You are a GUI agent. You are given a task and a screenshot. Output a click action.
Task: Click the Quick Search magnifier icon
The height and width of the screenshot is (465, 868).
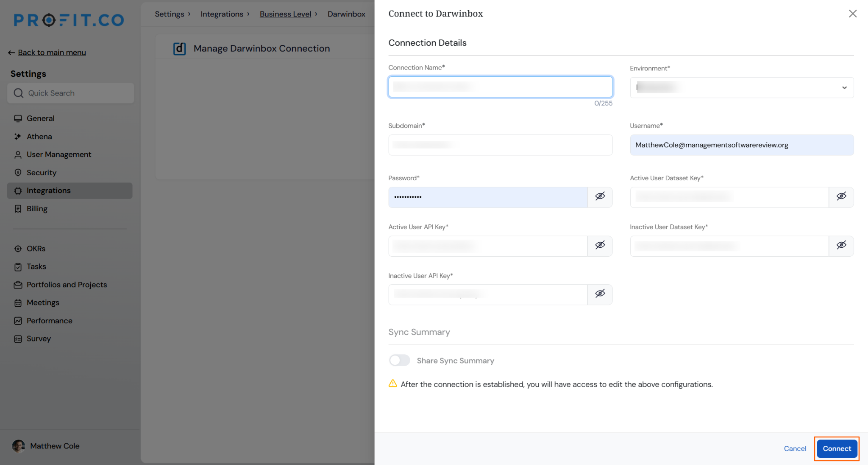(19, 93)
